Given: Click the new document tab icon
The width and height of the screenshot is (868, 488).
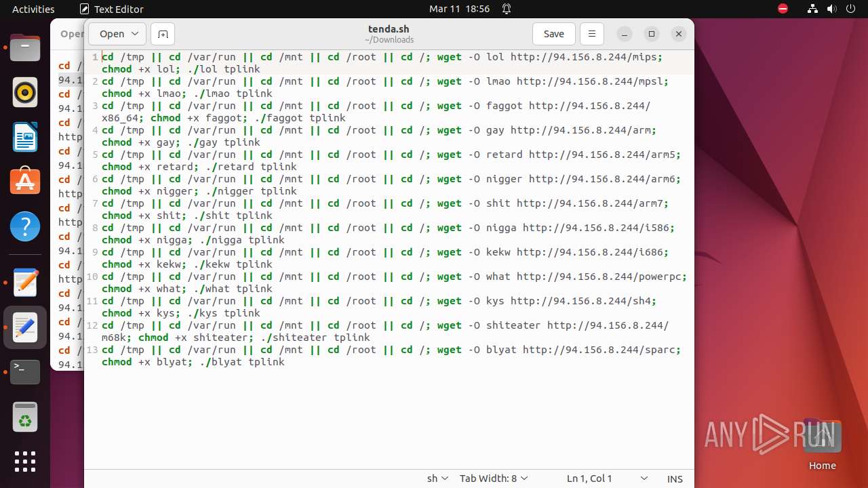Looking at the screenshot, I should click(163, 34).
